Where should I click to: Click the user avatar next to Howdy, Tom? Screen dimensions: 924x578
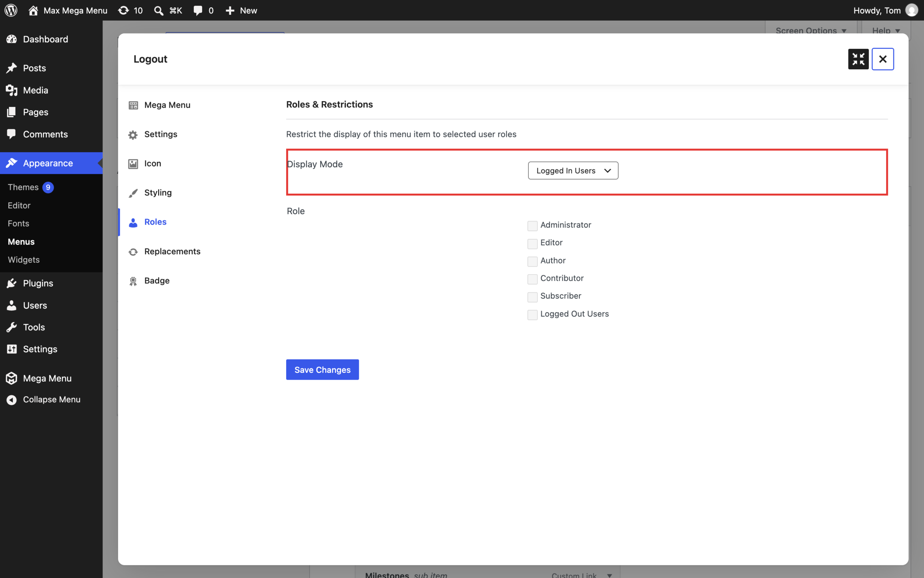(x=912, y=10)
